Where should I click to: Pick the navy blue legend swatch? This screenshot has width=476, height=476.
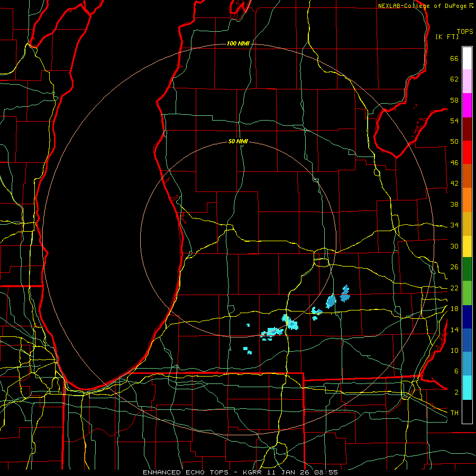pyautogui.click(x=467, y=317)
